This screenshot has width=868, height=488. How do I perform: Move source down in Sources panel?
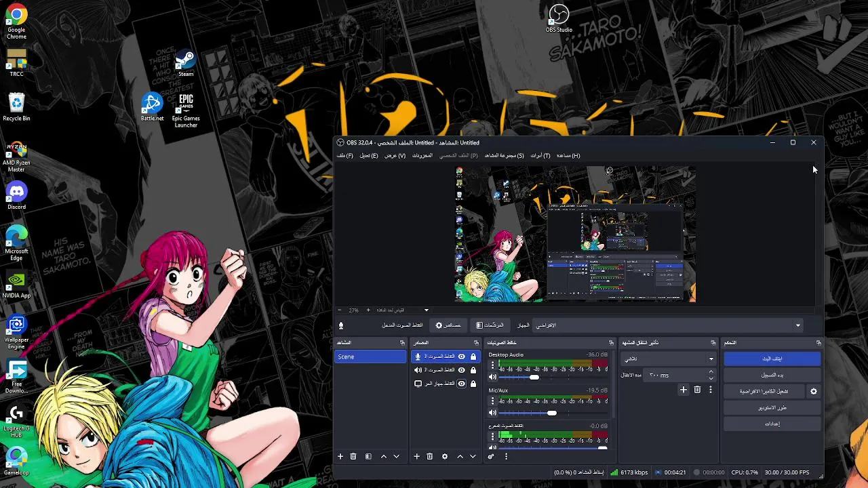[473, 457]
